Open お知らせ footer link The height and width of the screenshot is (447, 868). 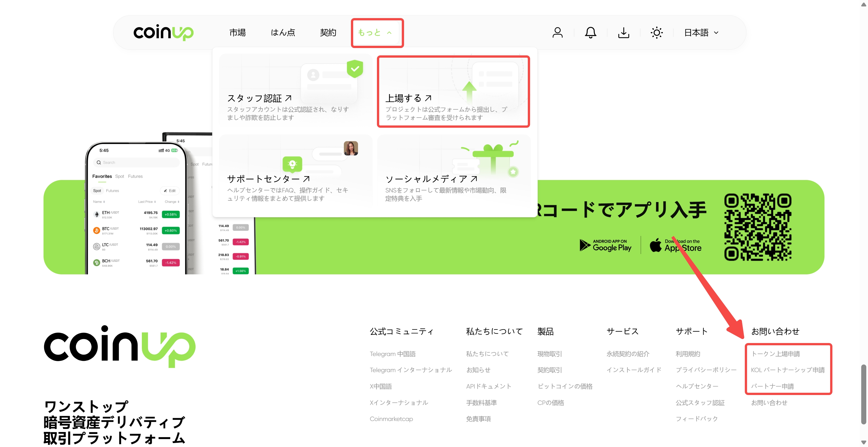point(478,370)
